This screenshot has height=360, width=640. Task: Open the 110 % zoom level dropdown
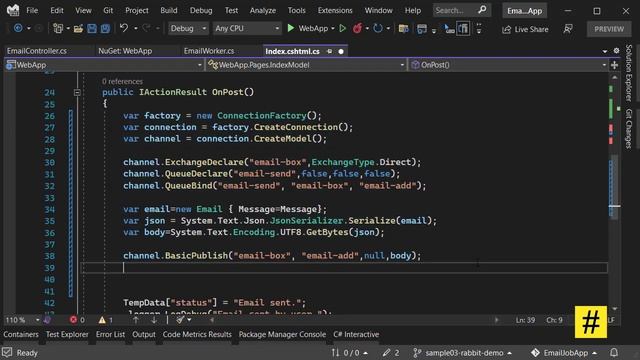click(x=22, y=320)
